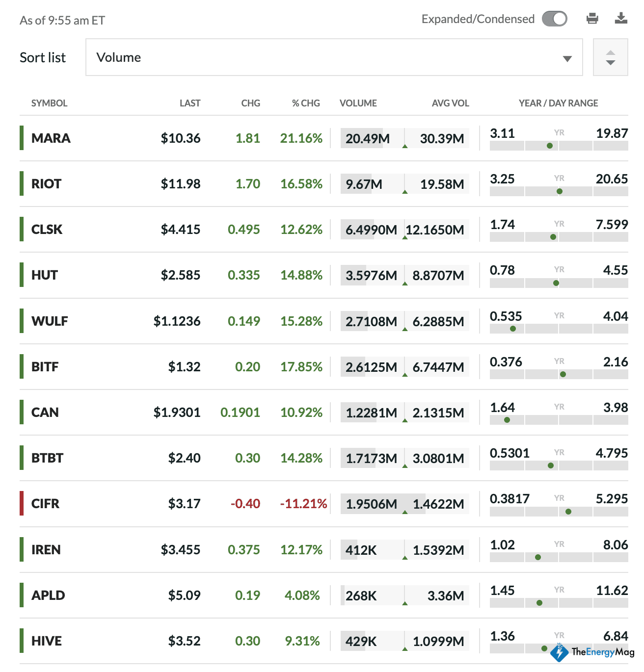644x672 pixels.
Task: Click the TheEnergyMag logo
Action: tap(592, 652)
